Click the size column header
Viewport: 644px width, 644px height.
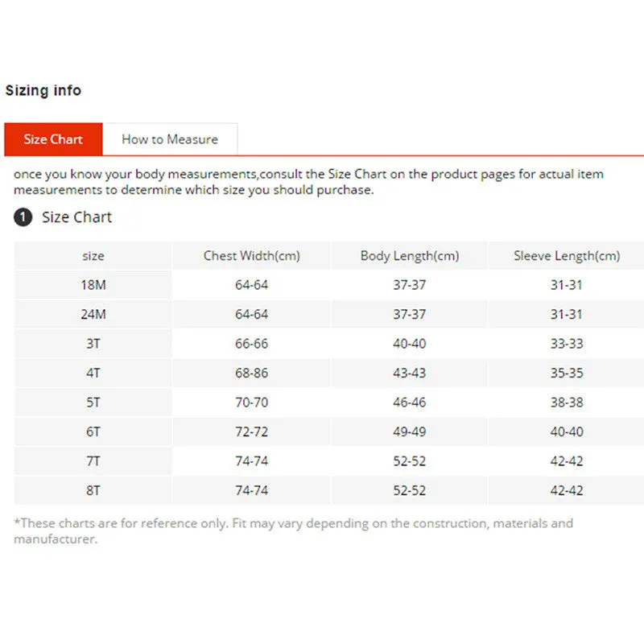point(93,256)
